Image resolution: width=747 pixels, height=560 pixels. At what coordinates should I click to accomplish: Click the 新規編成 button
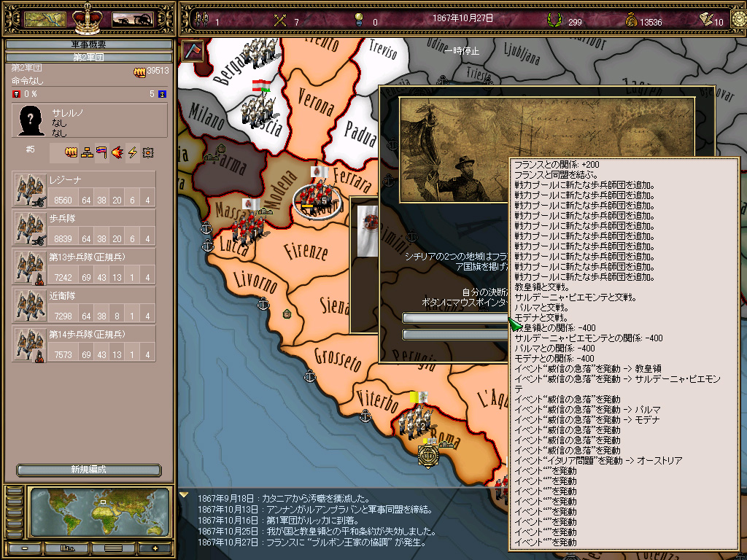[x=88, y=470]
